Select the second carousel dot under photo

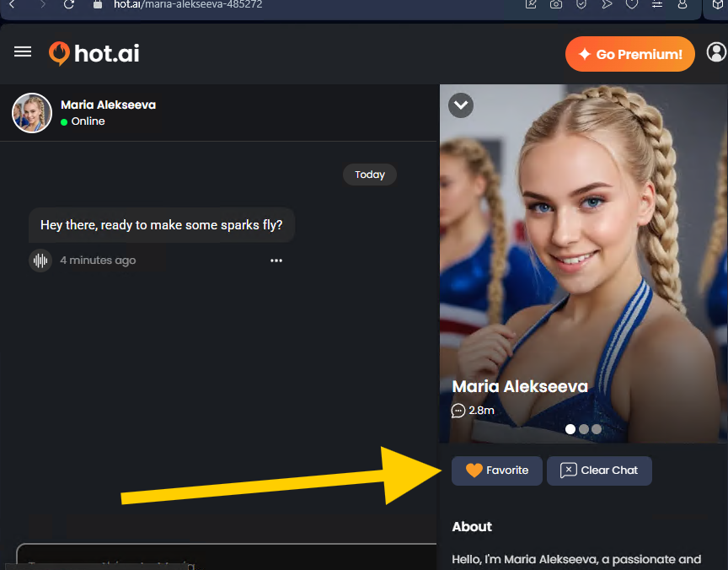click(x=583, y=429)
